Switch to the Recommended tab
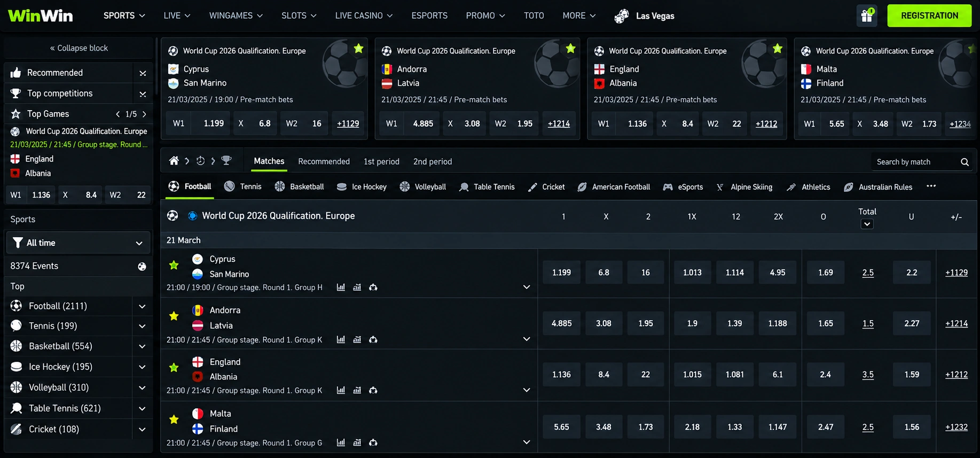 coord(324,161)
